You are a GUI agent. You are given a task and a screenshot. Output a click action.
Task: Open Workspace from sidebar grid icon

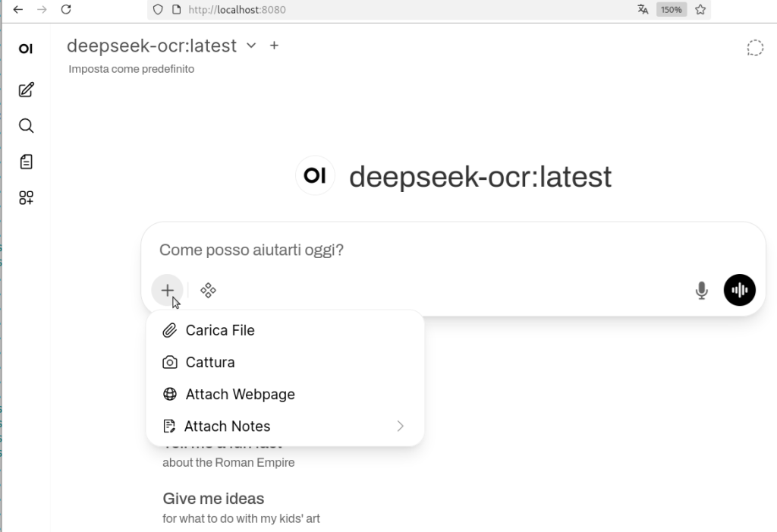click(27, 198)
